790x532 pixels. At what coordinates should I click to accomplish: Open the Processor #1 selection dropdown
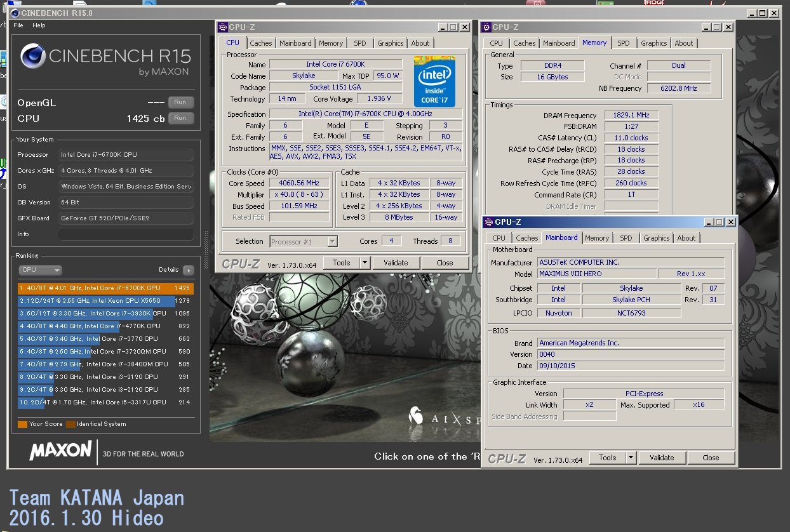304,241
